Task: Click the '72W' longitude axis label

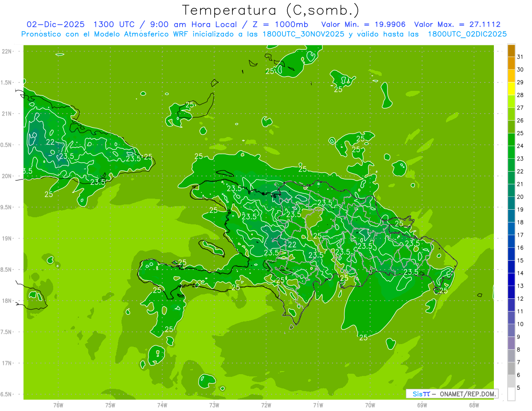Action: (266, 405)
